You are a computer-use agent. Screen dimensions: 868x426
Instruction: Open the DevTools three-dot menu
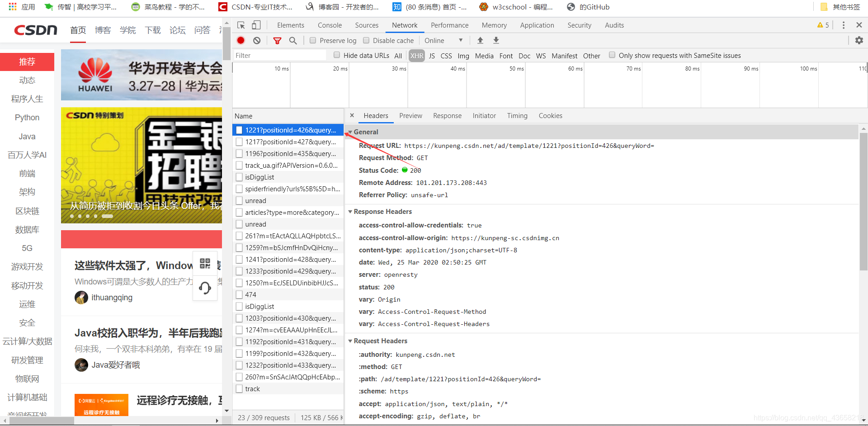point(844,25)
